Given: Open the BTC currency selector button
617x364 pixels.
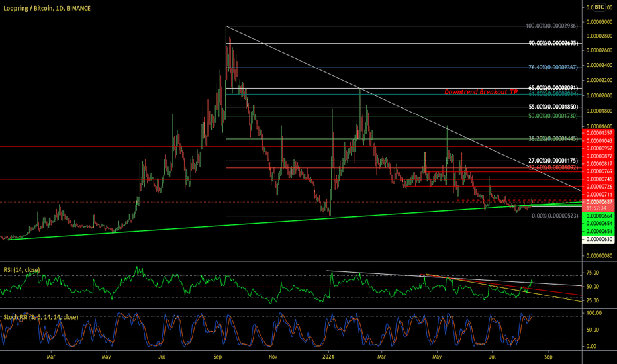Looking at the screenshot, I should [599, 7].
